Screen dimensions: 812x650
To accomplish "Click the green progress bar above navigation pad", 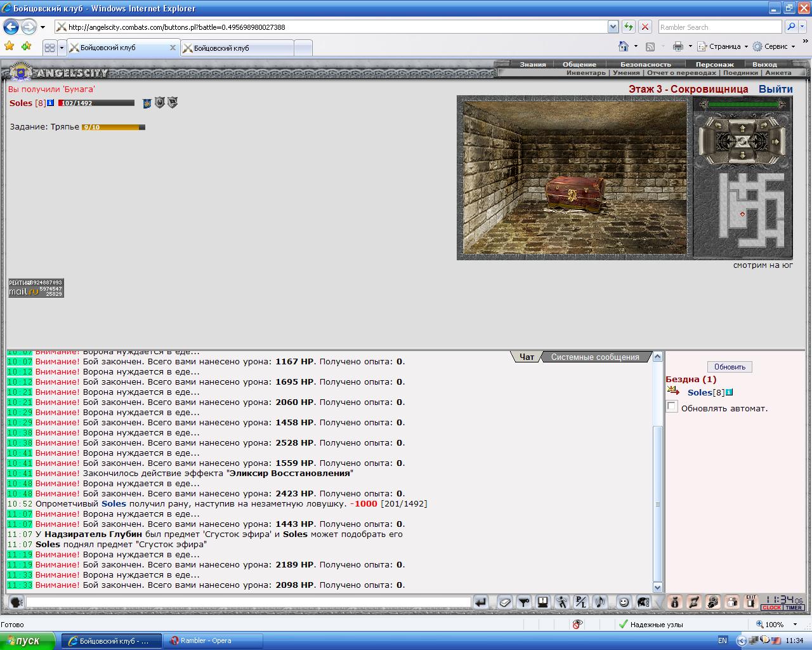I will [x=743, y=104].
